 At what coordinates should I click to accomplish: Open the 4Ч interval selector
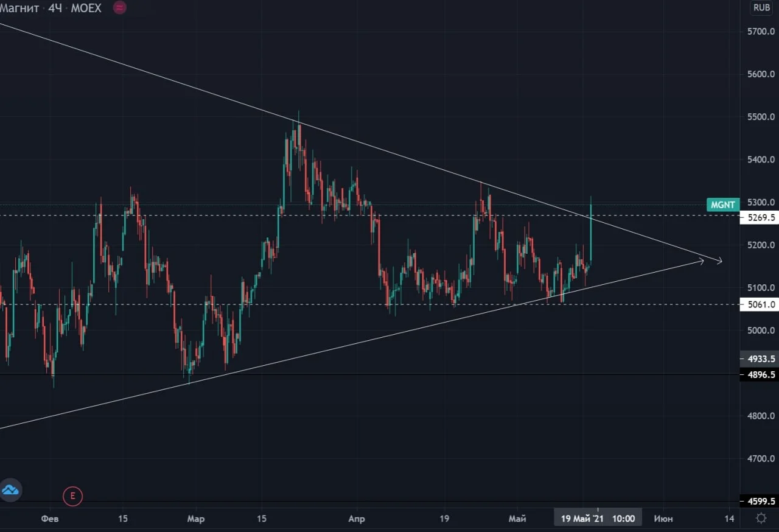point(55,8)
